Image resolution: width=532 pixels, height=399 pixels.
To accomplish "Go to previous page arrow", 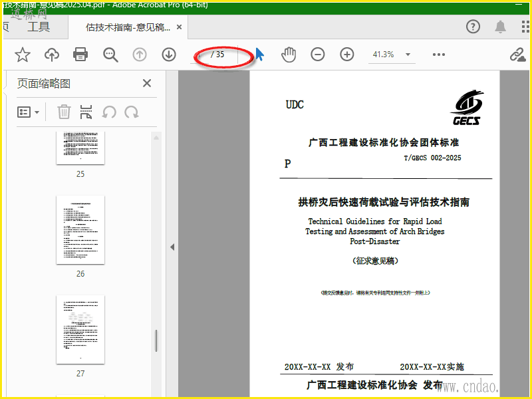I will point(140,55).
